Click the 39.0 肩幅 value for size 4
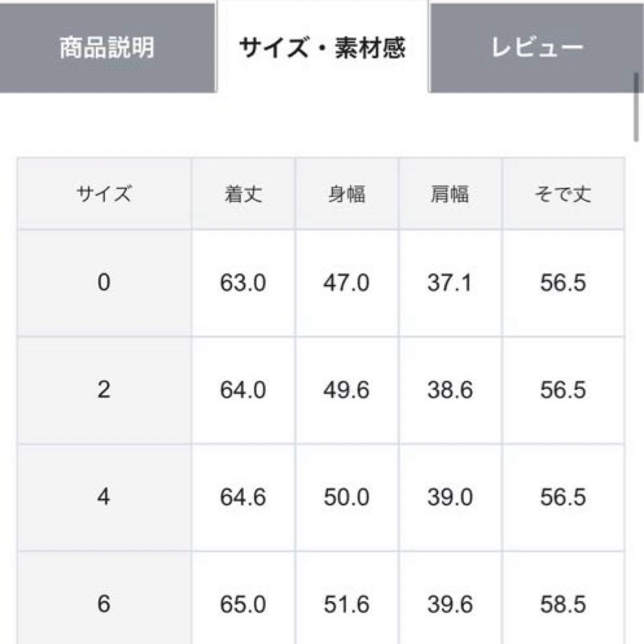Viewport: 644px width, 644px height. (x=451, y=495)
